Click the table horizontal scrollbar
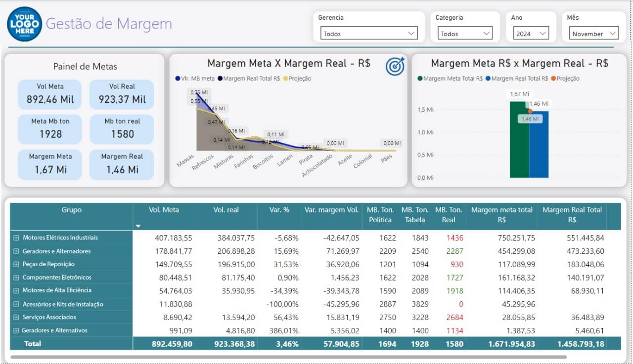The height and width of the screenshot is (364, 633). coord(288,357)
